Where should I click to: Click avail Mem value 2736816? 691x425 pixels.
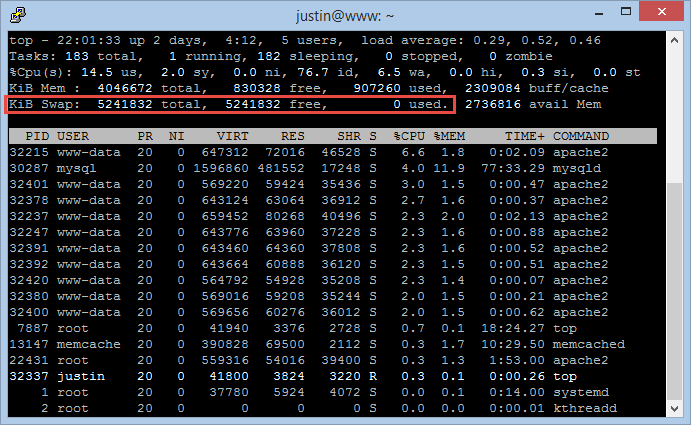click(493, 104)
